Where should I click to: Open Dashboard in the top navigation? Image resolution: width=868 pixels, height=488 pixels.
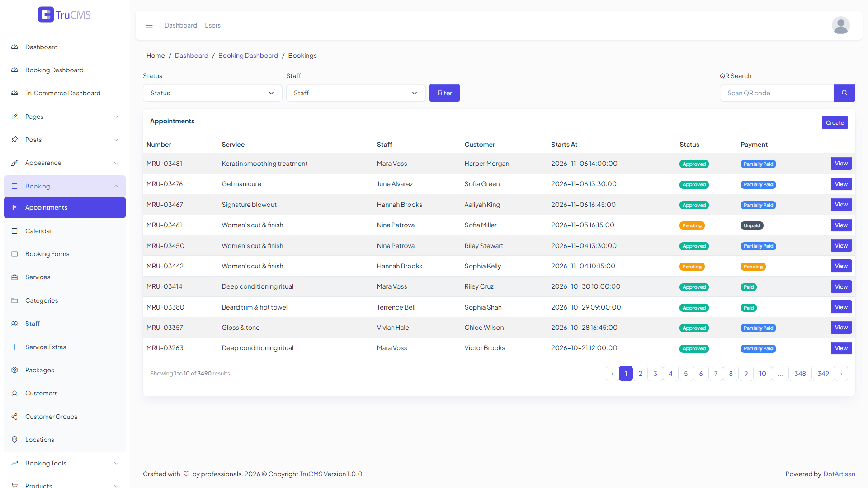click(181, 25)
